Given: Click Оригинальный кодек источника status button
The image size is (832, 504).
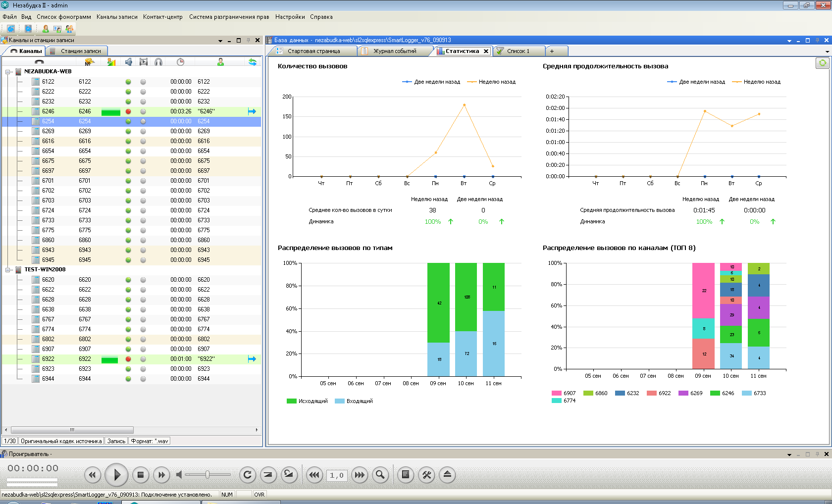Looking at the screenshot, I should point(61,441).
